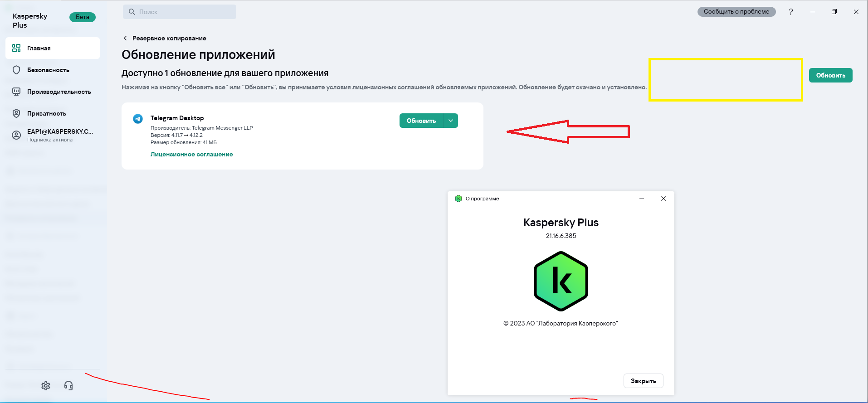The height and width of the screenshot is (403, 868).
Task: Click the search magnifier icon
Action: [x=132, y=12]
